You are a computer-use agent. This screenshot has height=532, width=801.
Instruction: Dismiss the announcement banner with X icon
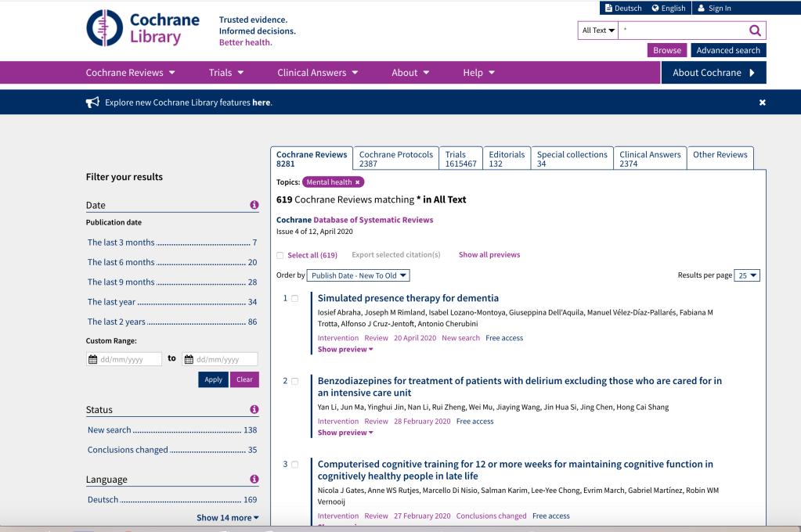(762, 102)
